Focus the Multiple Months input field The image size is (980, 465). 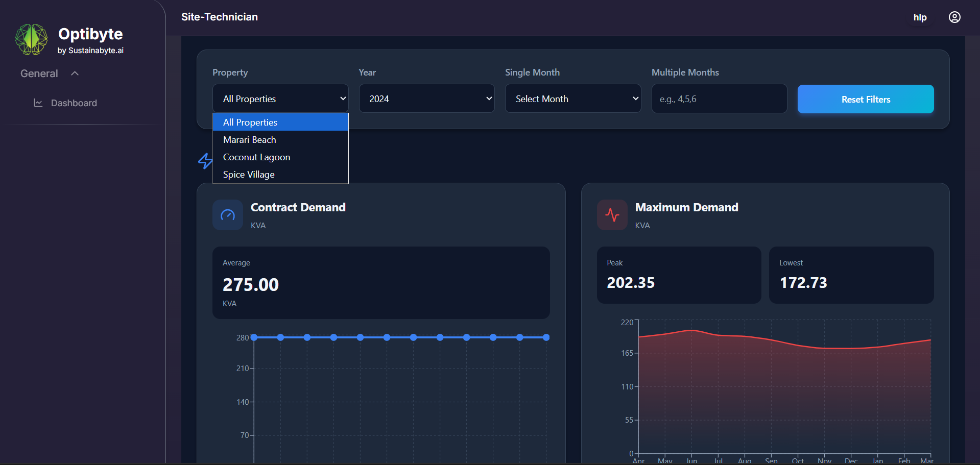[x=719, y=99]
